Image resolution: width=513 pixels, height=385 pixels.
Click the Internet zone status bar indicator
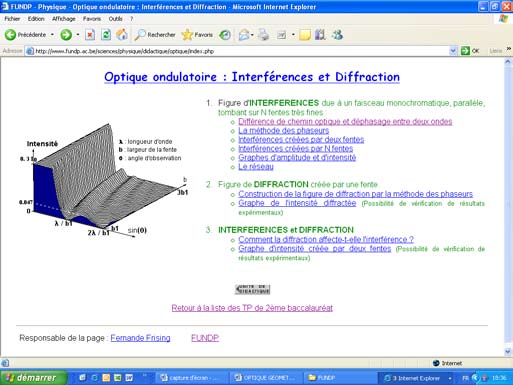coord(448,363)
